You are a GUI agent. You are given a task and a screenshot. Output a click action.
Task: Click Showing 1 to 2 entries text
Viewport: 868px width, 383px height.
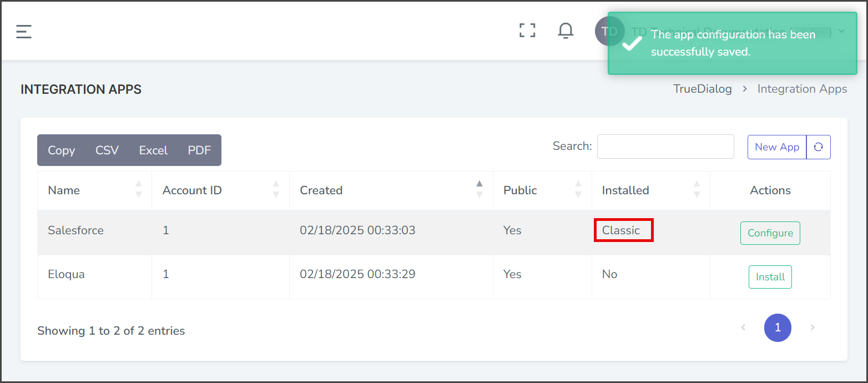point(111,331)
